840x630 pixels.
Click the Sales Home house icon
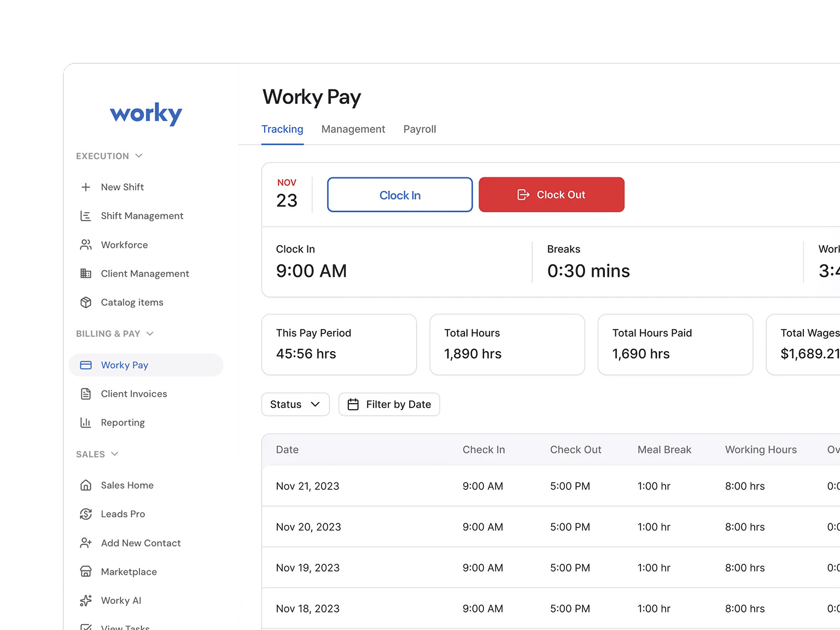[86, 485]
